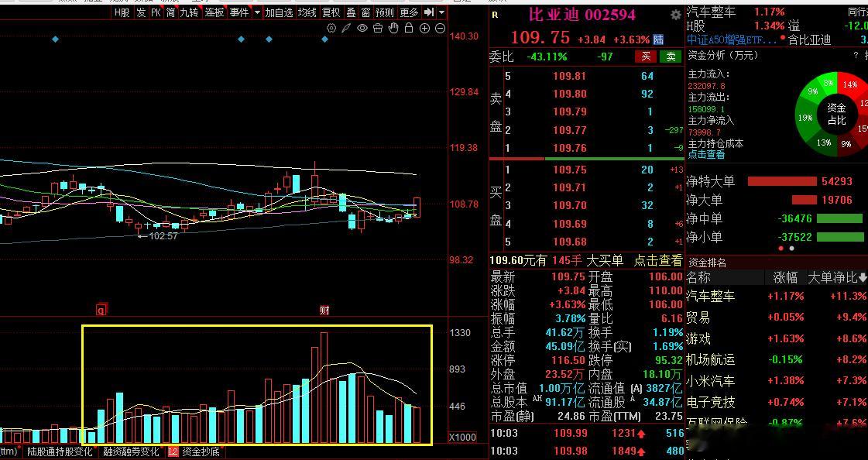Click the blue 陆 Stock Connect badge

[x=658, y=39]
